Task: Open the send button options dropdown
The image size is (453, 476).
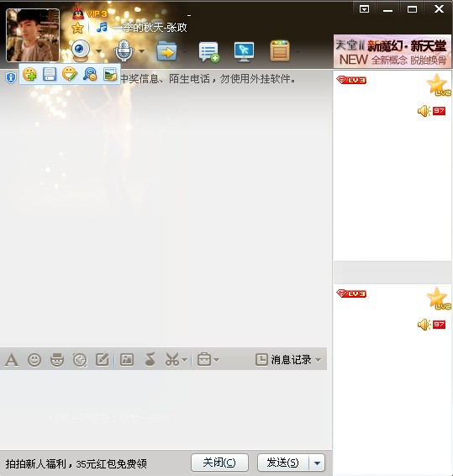Action: tap(317, 463)
